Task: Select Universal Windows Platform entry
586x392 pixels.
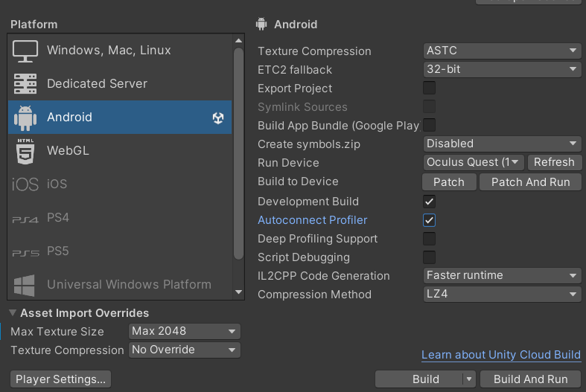Action: (x=120, y=284)
